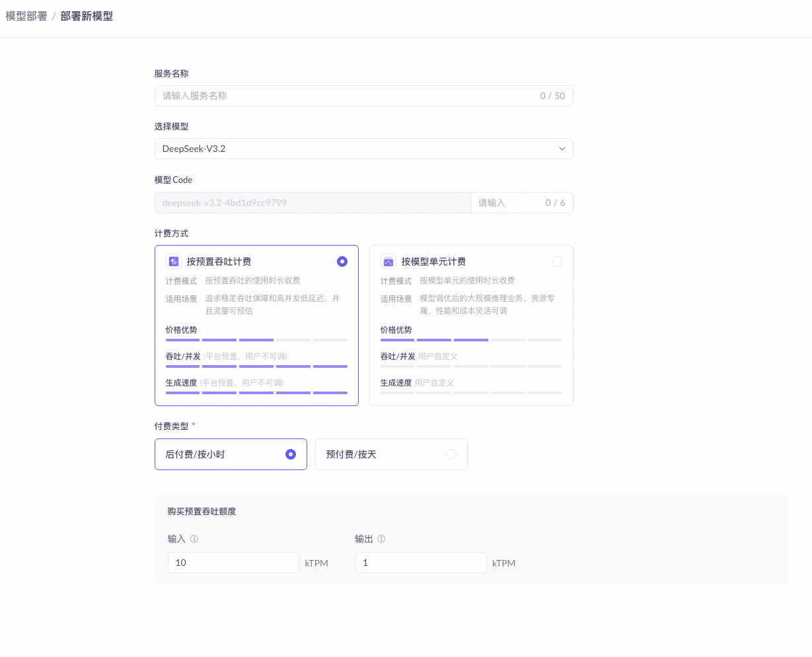Click the 输出 kTPM field showing 1
812x657 pixels.
(x=421, y=563)
